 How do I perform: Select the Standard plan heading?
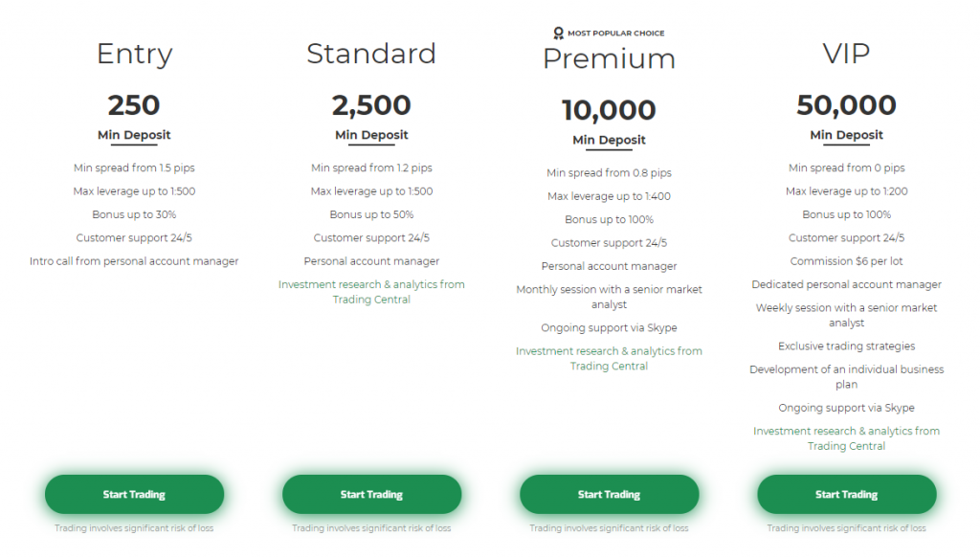click(372, 54)
